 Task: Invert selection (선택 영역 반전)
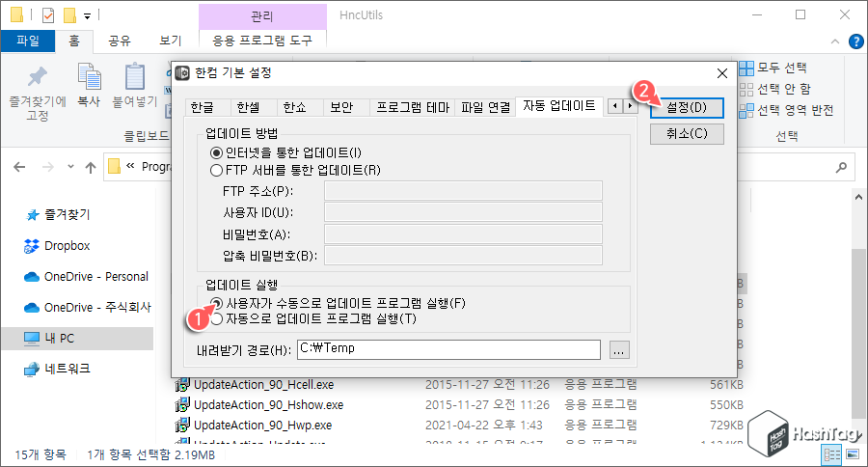(786, 110)
